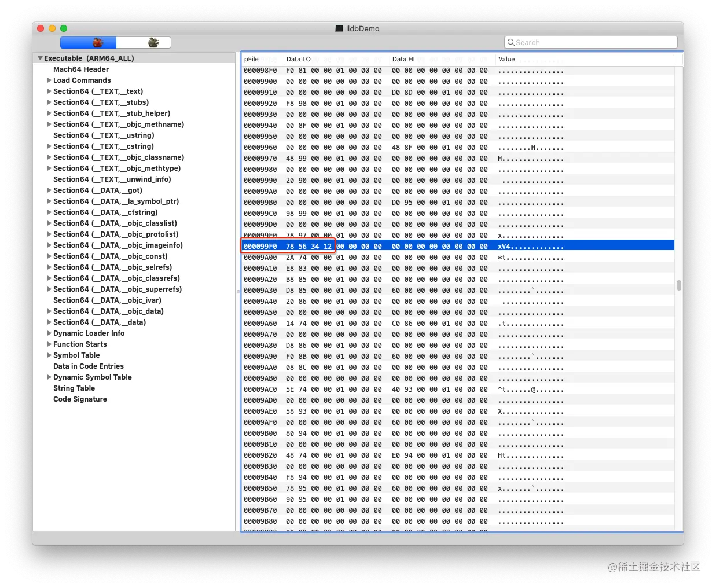
Task: Select the row at offset 00009B50
Action: pyautogui.click(x=458, y=488)
